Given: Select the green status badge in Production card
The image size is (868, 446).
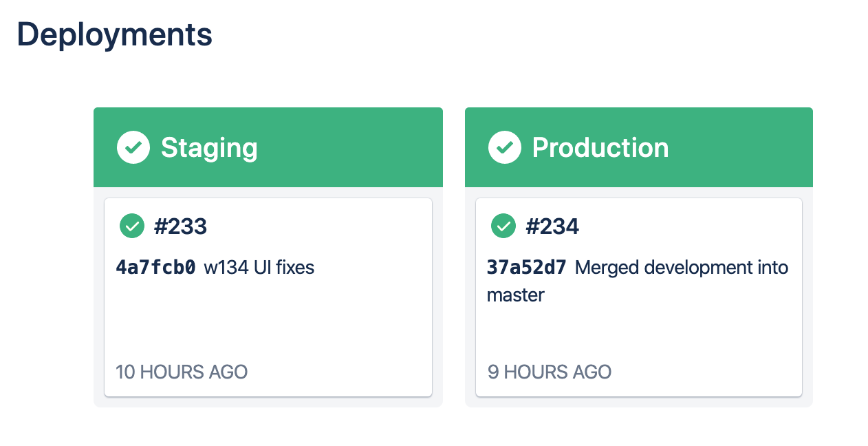Looking at the screenshot, I should point(503,226).
